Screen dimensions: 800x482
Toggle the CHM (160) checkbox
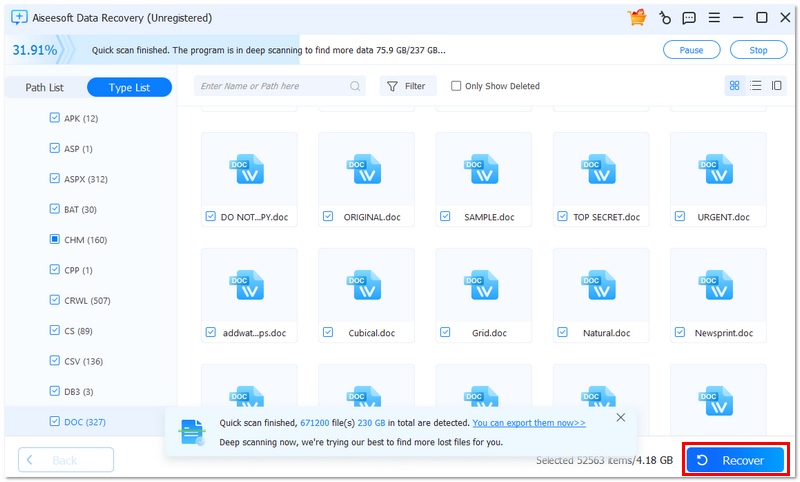click(55, 240)
